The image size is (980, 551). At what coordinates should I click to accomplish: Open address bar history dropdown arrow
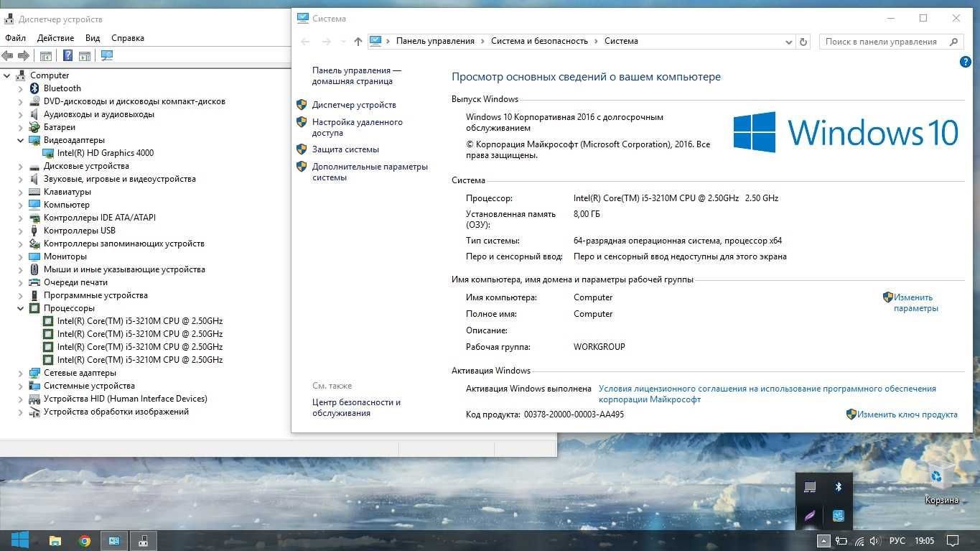pyautogui.click(x=789, y=42)
